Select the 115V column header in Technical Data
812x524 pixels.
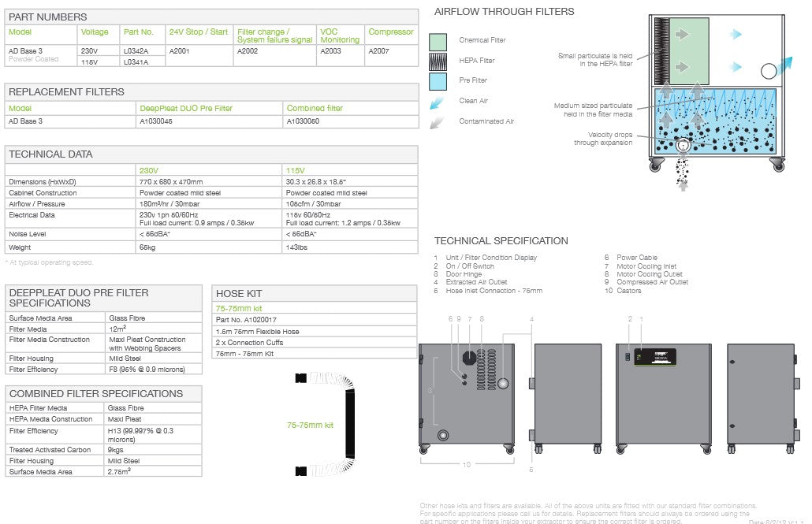296,169
